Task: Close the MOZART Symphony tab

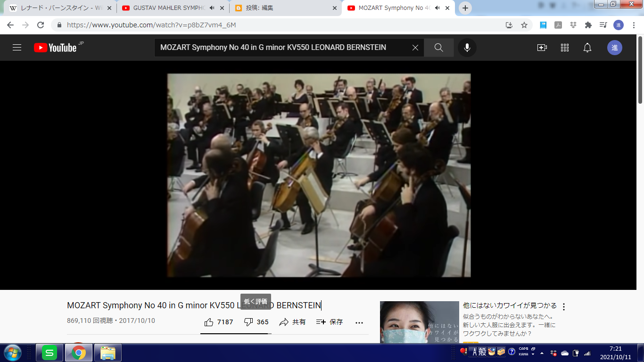Action: coord(447,8)
